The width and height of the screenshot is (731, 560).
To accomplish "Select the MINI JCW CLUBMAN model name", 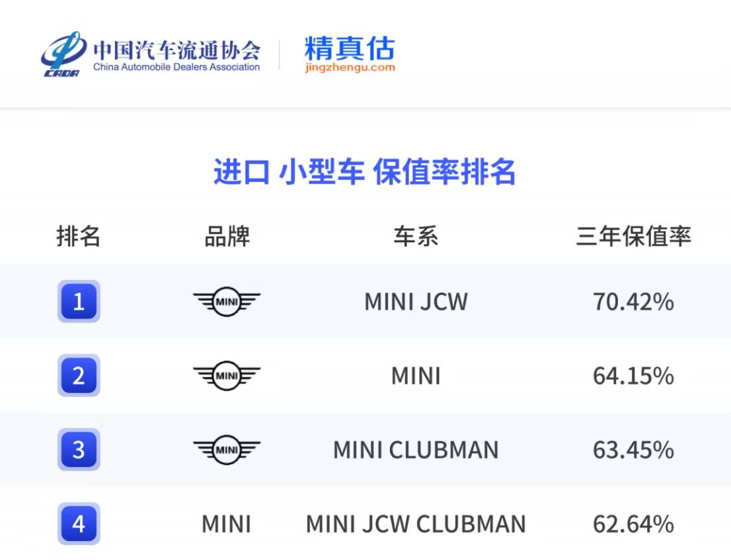I will [x=416, y=524].
